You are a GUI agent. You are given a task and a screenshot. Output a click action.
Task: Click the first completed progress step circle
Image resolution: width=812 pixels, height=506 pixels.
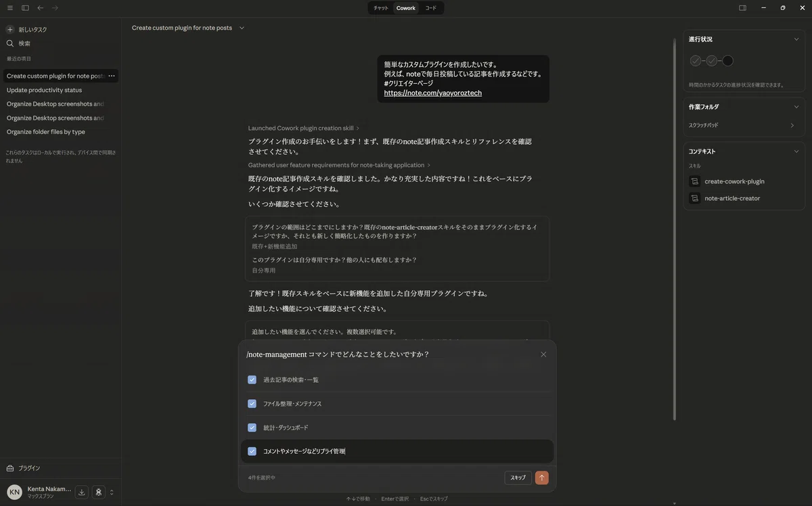point(696,61)
